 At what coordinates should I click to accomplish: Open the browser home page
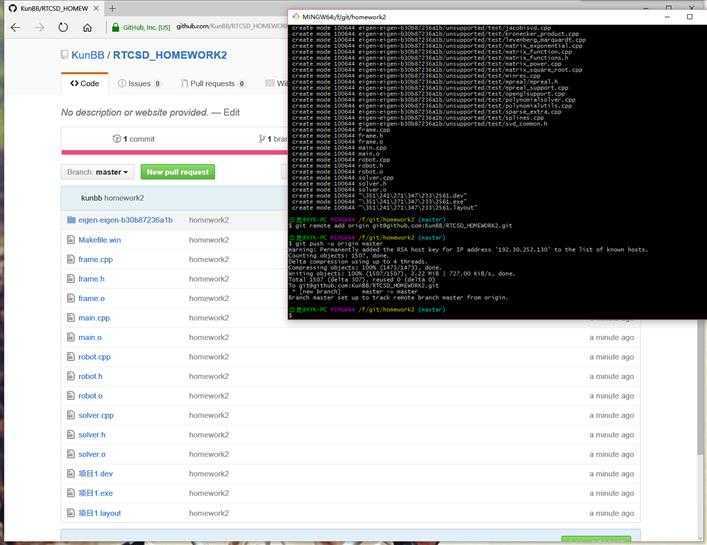click(87, 27)
